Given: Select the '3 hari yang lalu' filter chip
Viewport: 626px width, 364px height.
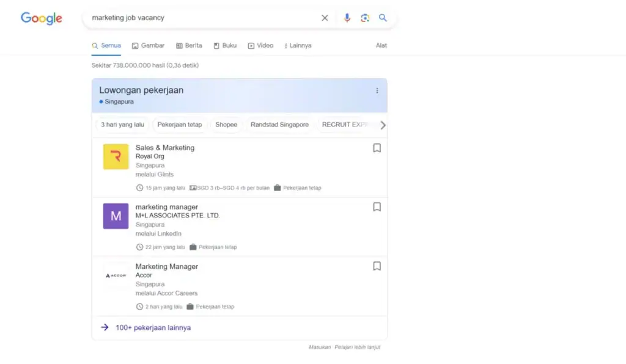Looking at the screenshot, I should (122, 125).
